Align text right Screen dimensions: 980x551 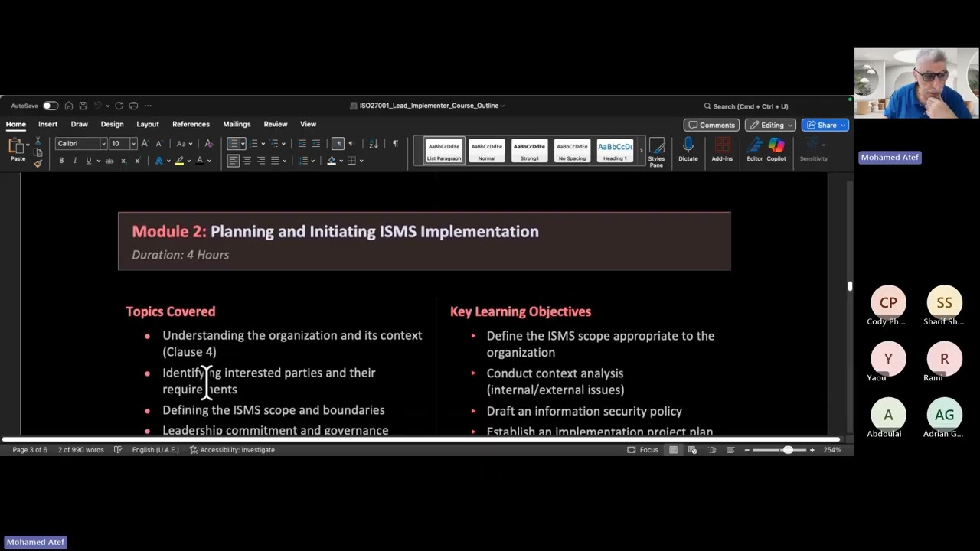pos(261,161)
